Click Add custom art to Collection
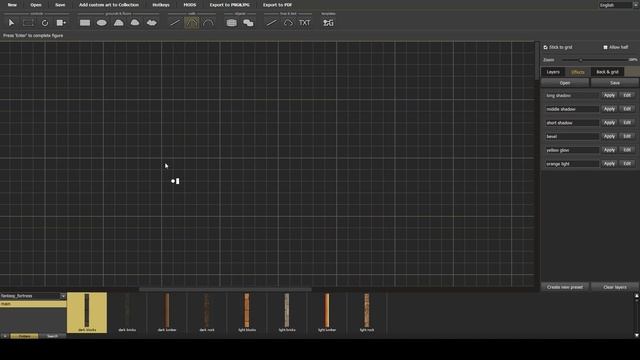The height and width of the screenshot is (360, 640). pos(109,5)
